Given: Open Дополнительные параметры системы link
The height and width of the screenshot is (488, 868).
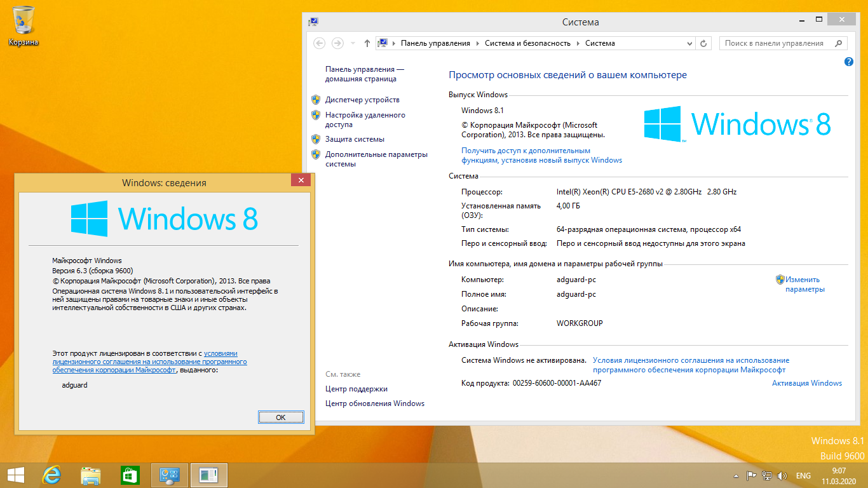Looking at the screenshot, I should click(x=376, y=159).
